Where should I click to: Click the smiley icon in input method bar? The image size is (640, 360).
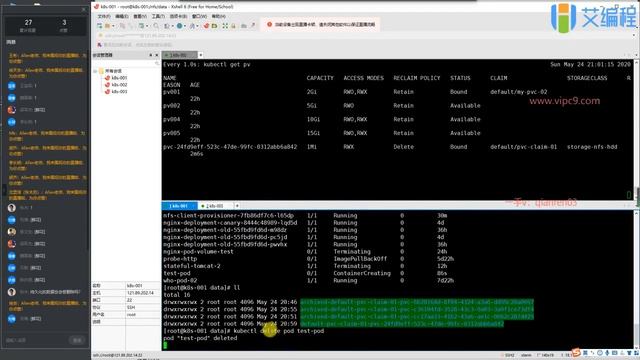(x=600, y=353)
